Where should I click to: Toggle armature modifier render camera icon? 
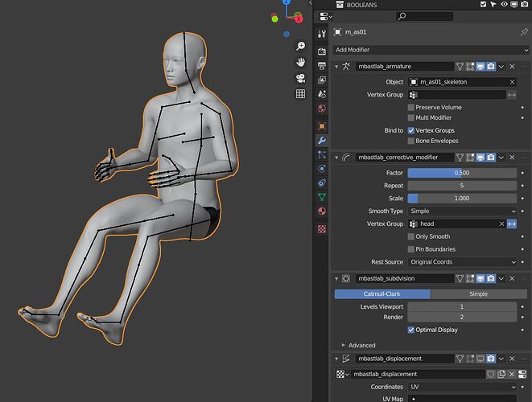point(491,67)
